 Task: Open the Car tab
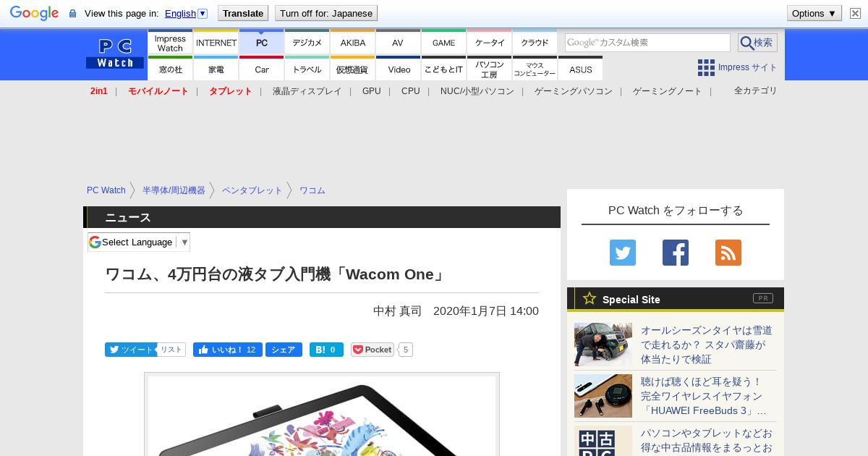pos(262,69)
